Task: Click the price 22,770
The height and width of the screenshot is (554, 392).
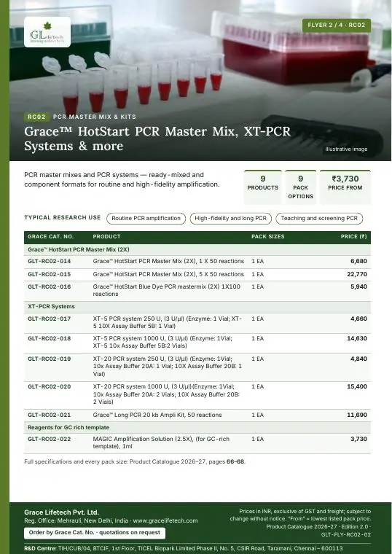Action: coord(357,274)
